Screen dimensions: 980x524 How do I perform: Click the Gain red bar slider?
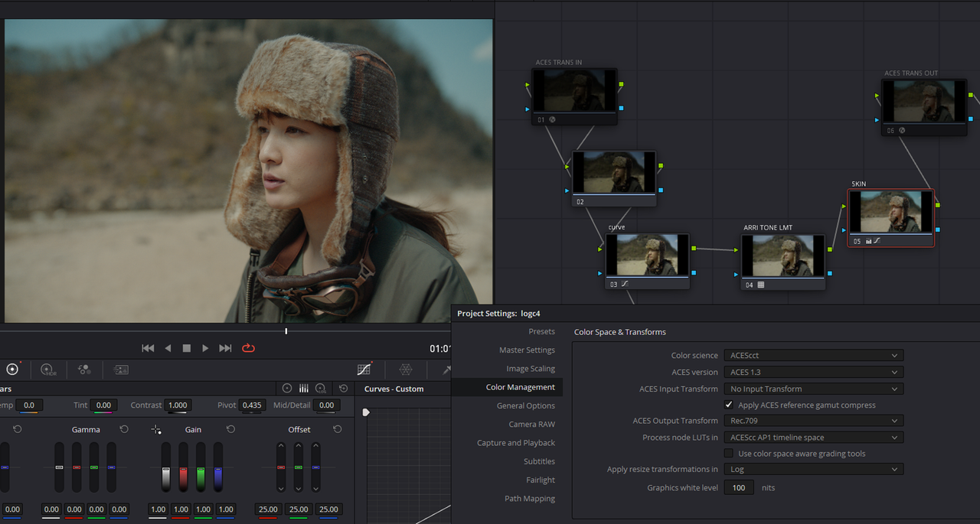coord(183,467)
